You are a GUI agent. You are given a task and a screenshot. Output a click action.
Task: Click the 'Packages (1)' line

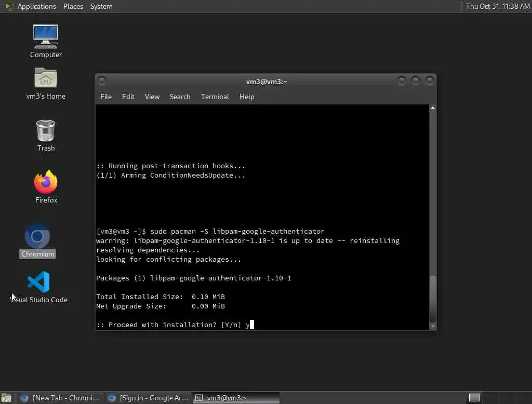194,278
